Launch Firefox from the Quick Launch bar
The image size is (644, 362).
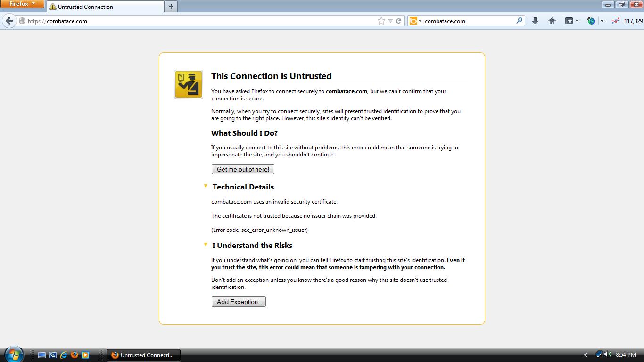pos(74,355)
